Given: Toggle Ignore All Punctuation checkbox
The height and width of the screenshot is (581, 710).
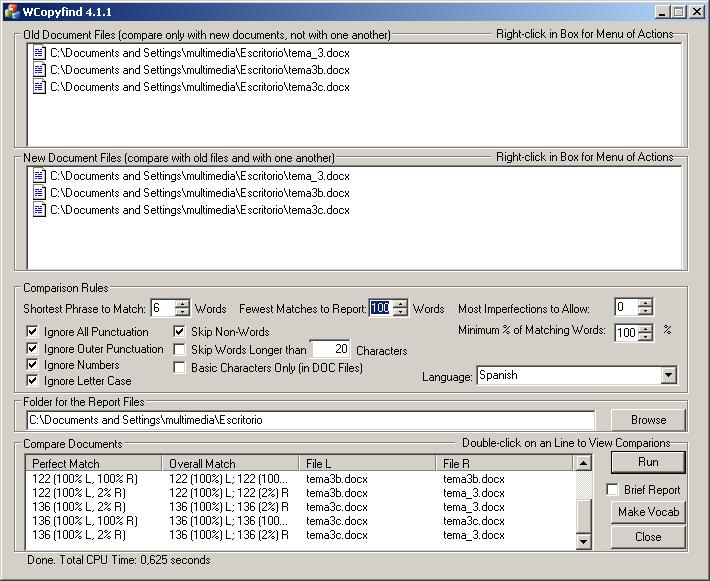Looking at the screenshot, I should (x=32, y=331).
